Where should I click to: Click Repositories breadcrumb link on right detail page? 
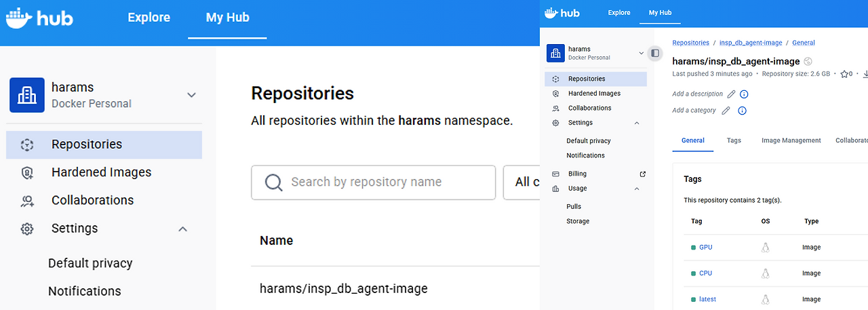tap(690, 43)
